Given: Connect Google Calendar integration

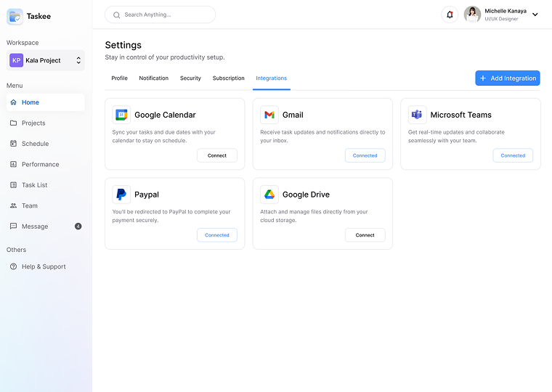Looking at the screenshot, I should tap(217, 155).
